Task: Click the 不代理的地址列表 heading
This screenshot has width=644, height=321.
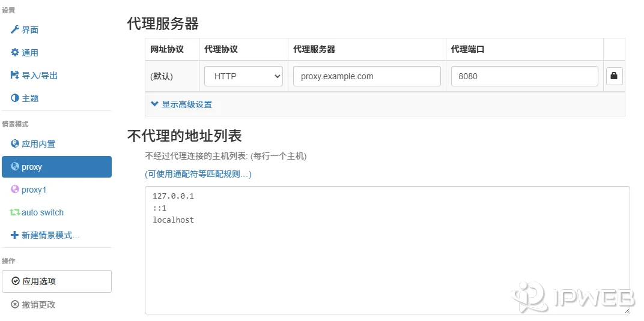Action: click(184, 136)
